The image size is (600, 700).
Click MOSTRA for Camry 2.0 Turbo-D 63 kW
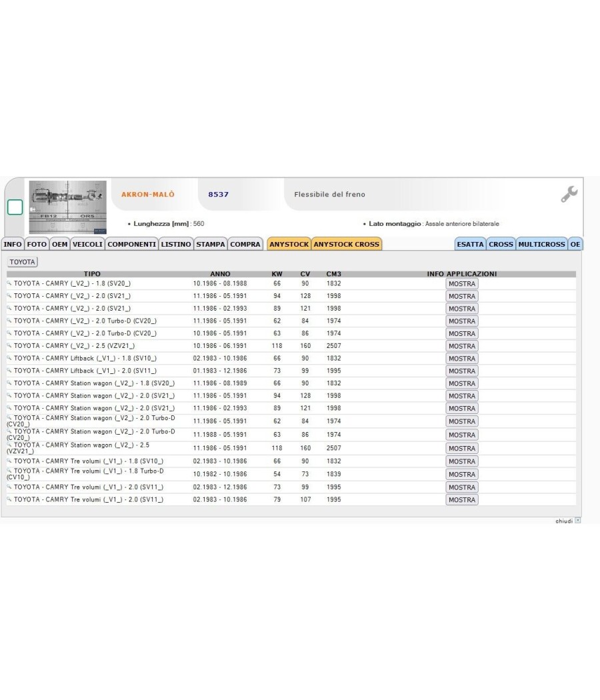click(x=462, y=334)
